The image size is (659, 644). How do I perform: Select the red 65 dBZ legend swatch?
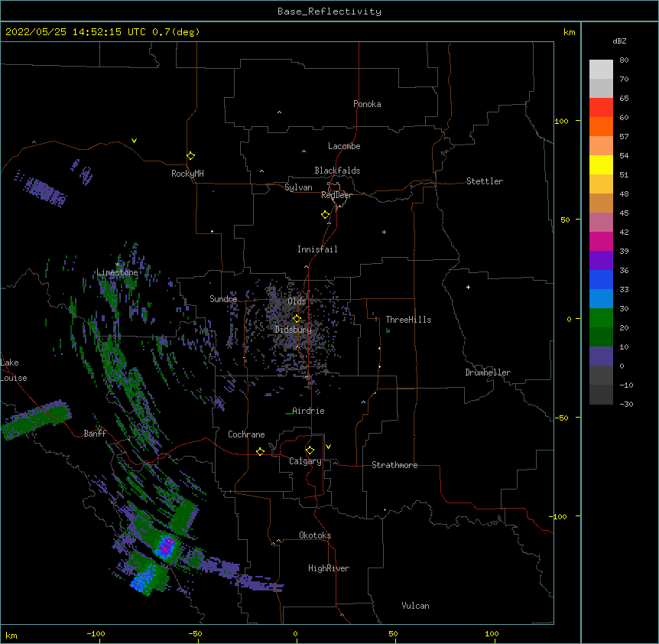[x=601, y=108]
